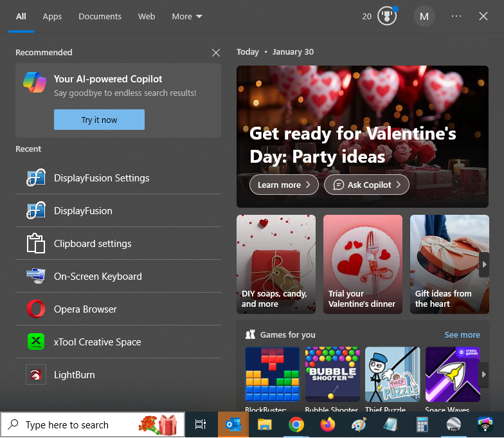Switch to the Documents tab
Image resolution: width=504 pixels, height=438 pixels.
[x=100, y=16]
